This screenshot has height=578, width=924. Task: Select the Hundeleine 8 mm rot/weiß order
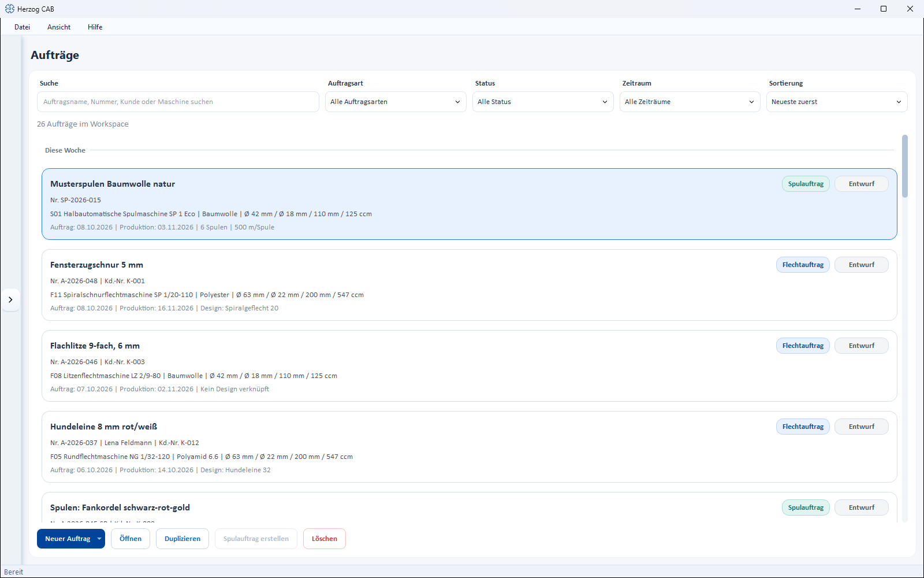point(469,447)
